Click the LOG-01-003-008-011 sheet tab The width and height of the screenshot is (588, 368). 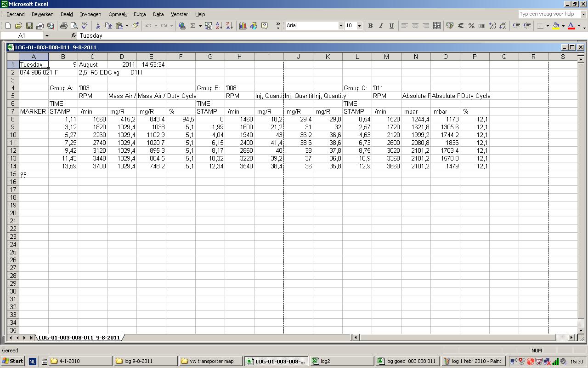tap(79, 338)
